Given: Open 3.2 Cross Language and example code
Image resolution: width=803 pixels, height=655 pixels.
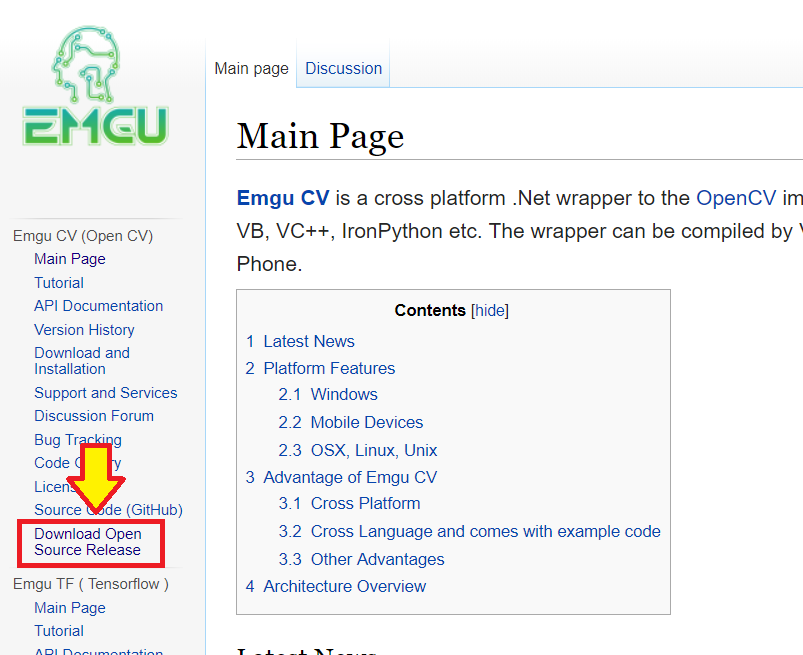Looking at the screenshot, I should click(x=470, y=531).
